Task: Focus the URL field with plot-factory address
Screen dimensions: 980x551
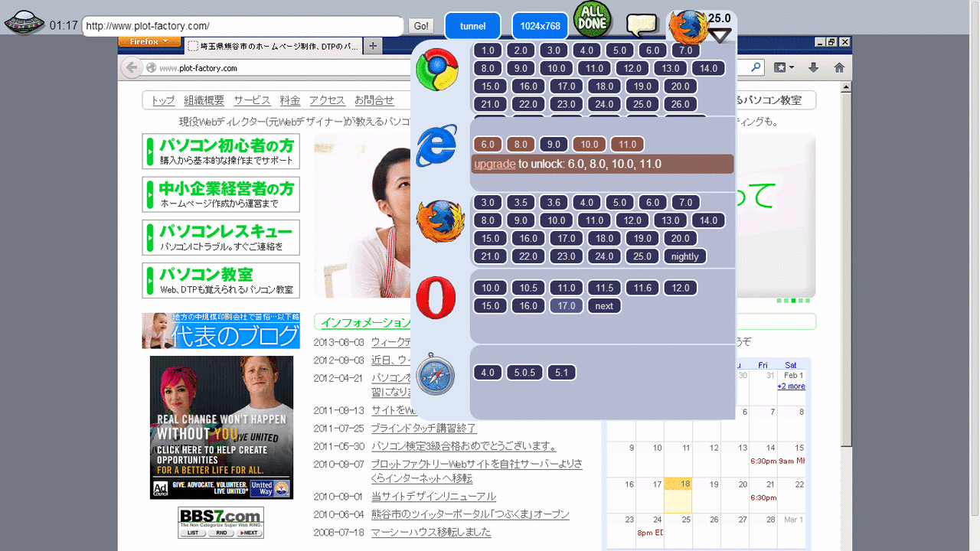Action: coord(243,26)
